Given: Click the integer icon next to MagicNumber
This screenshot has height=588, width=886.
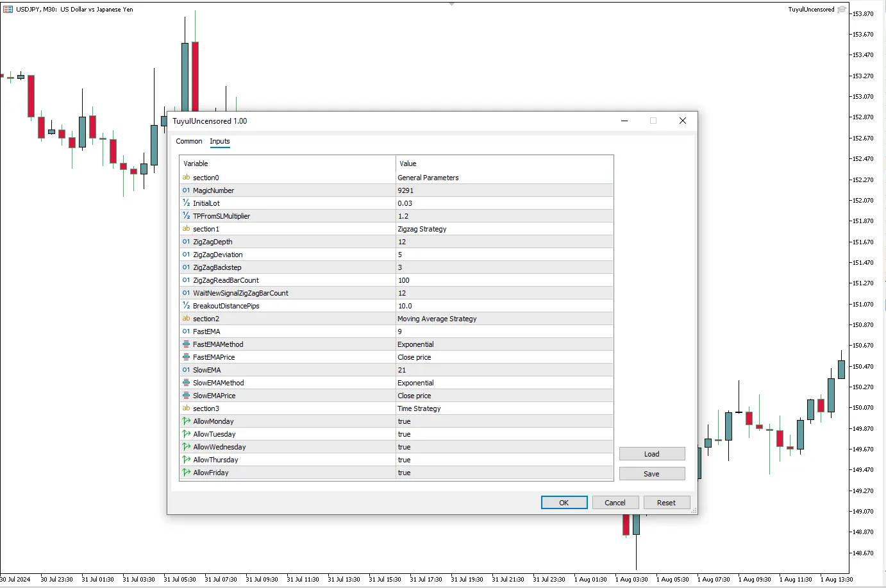Looking at the screenshot, I should point(186,190).
